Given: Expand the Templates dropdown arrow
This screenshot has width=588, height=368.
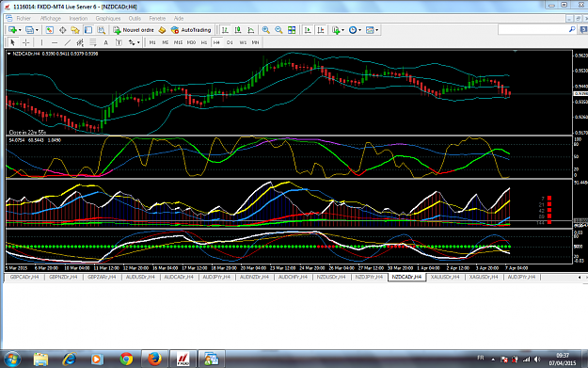Looking at the screenshot, I should (377, 30).
